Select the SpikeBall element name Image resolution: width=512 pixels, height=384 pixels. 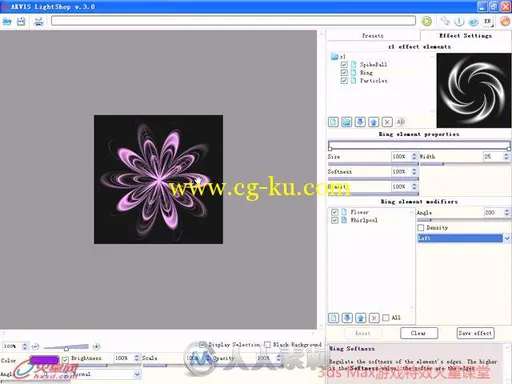[x=373, y=64]
